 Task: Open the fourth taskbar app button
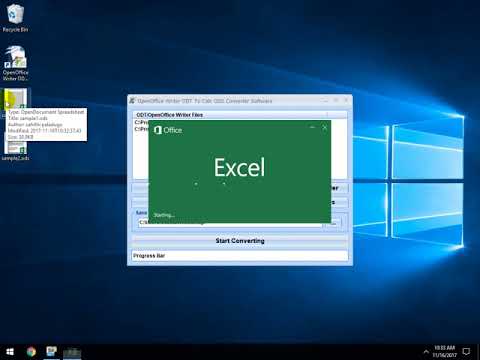point(72,352)
